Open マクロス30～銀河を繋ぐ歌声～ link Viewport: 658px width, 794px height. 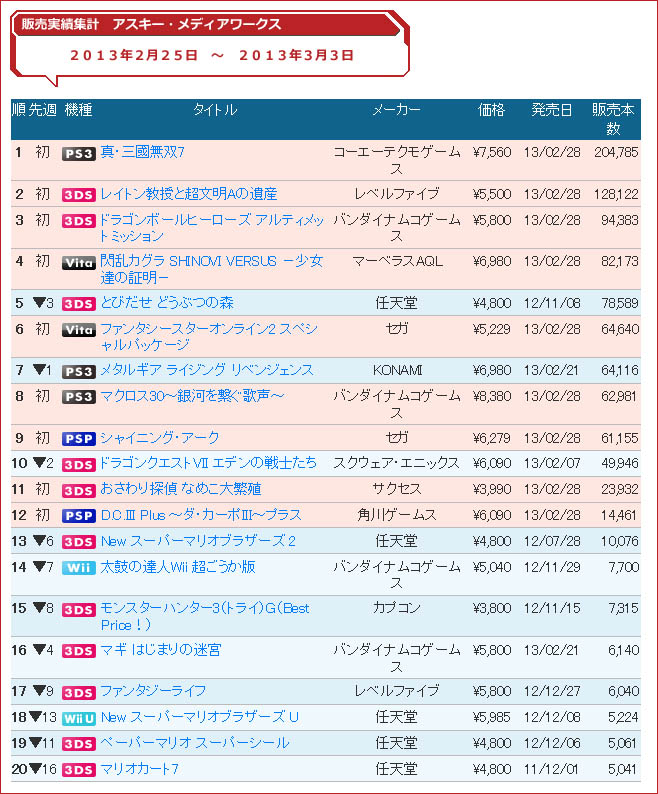(x=192, y=396)
